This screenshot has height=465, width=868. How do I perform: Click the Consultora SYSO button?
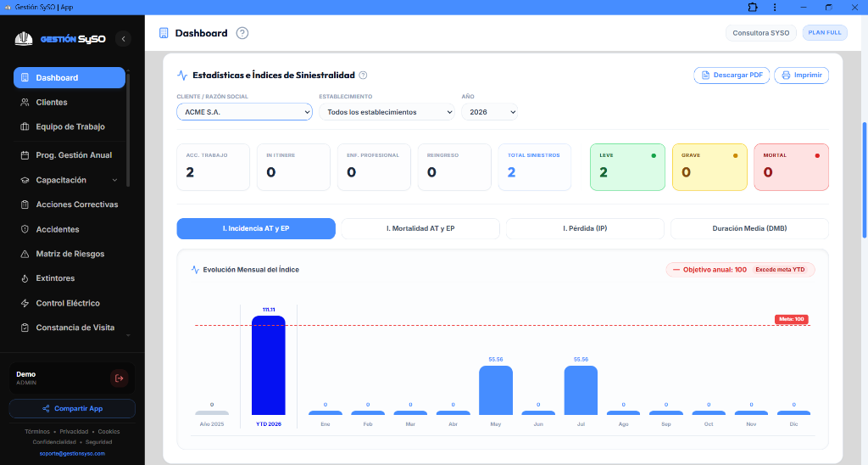(x=760, y=33)
